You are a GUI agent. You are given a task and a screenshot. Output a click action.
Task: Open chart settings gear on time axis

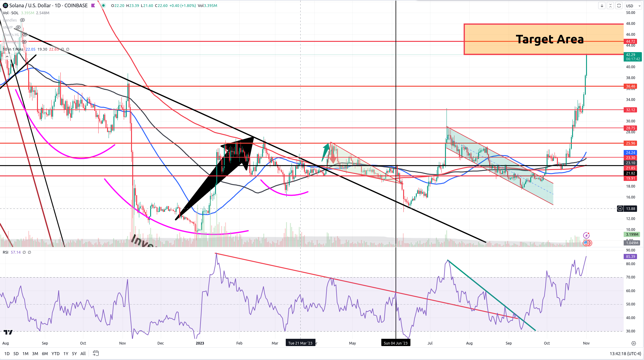(633, 343)
